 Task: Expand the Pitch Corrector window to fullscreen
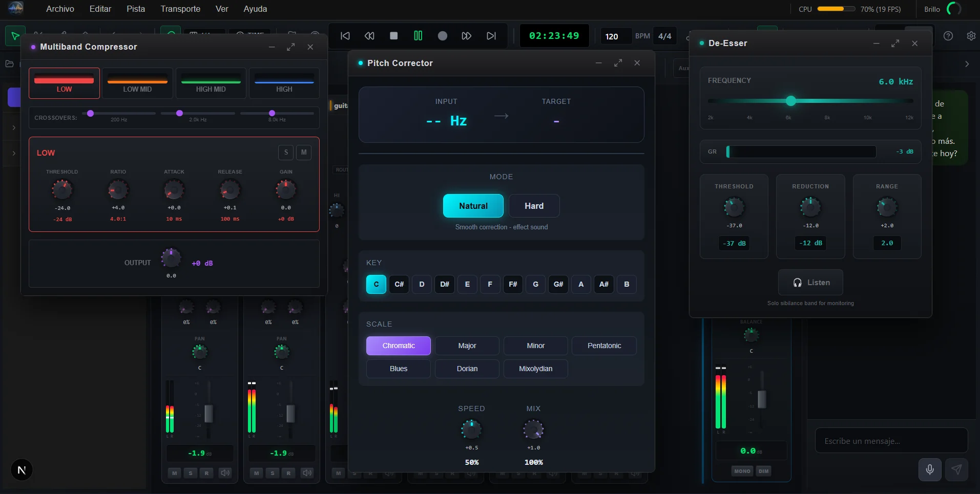pyautogui.click(x=618, y=63)
